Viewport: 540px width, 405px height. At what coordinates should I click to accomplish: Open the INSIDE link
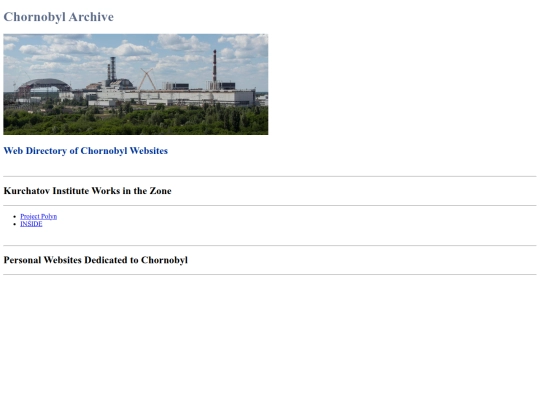[31, 224]
